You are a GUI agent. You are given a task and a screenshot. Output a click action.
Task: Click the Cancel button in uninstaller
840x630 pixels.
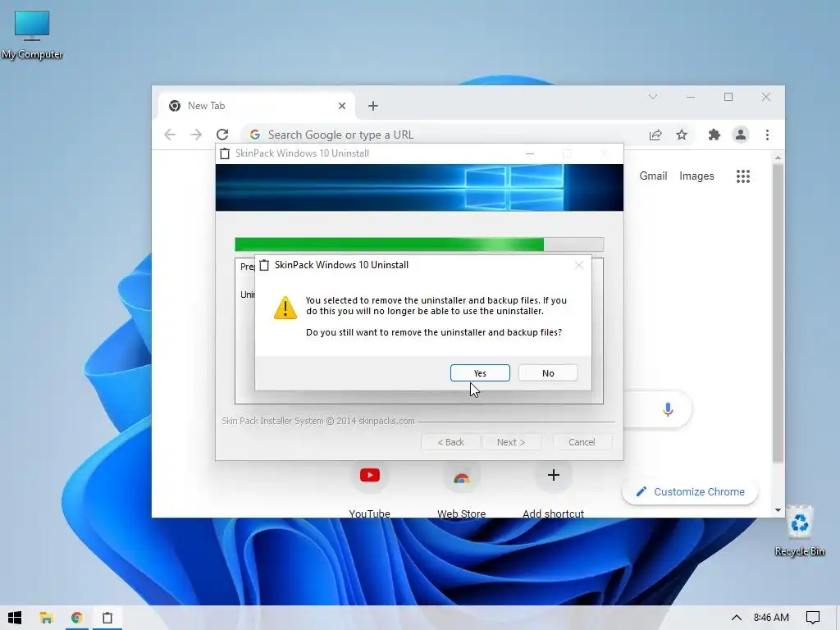click(x=582, y=442)
